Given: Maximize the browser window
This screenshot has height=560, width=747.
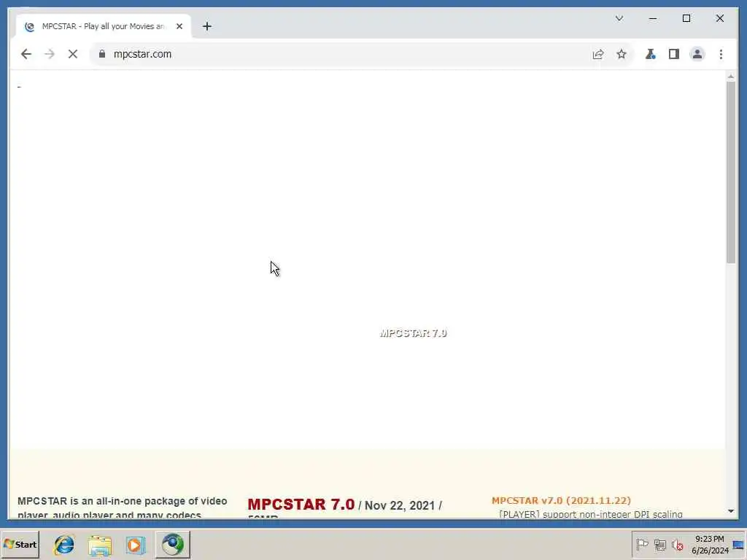Looking at the screenshot, I should 686,18.
